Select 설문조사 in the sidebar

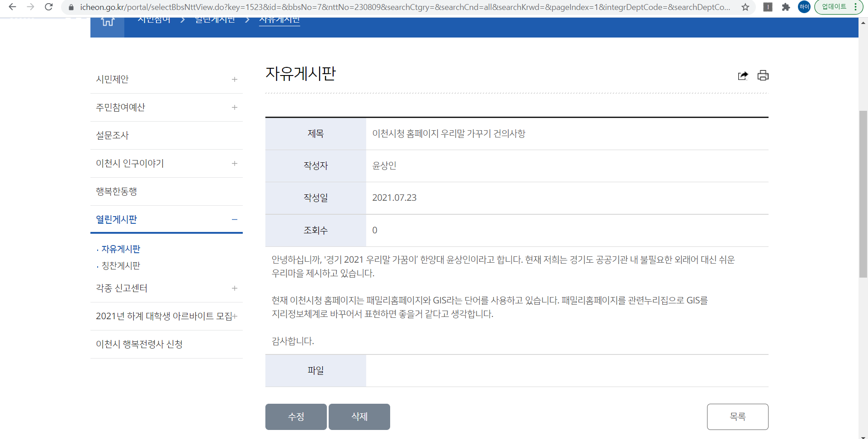point(113,136)
